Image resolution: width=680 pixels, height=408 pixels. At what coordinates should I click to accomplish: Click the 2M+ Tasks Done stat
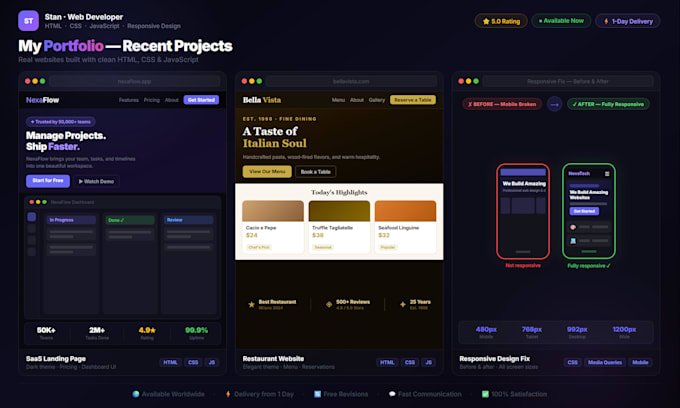tap(97, 333)
